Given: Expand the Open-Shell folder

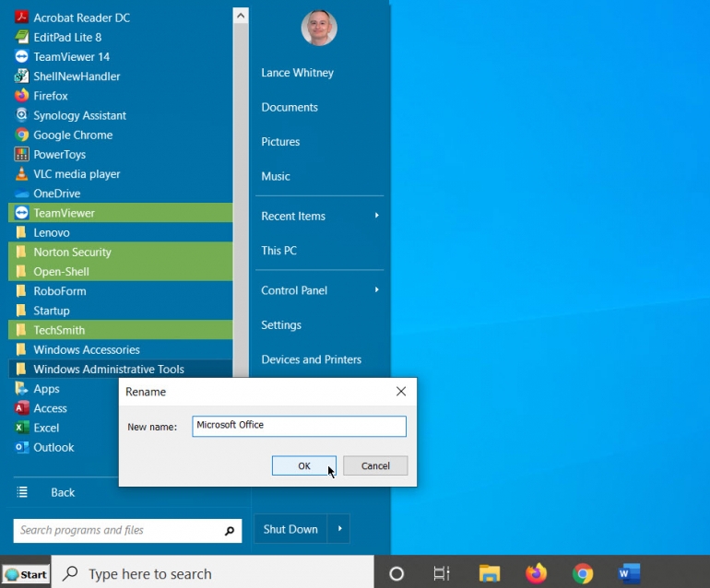Looking at the screenshot, I should (121, 271).
